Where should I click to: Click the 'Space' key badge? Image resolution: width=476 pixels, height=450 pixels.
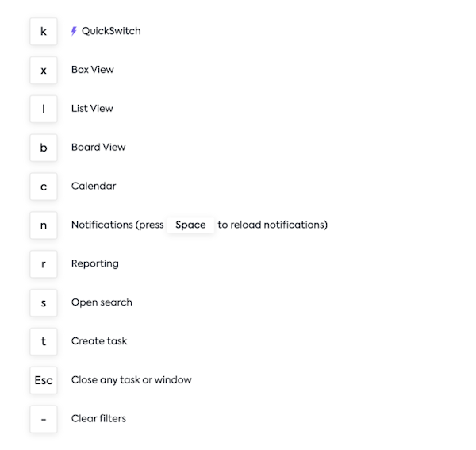(x=190, y=225)
